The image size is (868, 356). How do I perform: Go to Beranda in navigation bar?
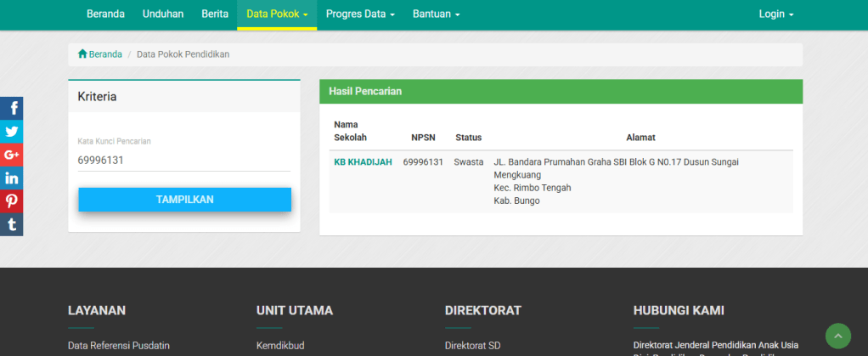point(105,14)
